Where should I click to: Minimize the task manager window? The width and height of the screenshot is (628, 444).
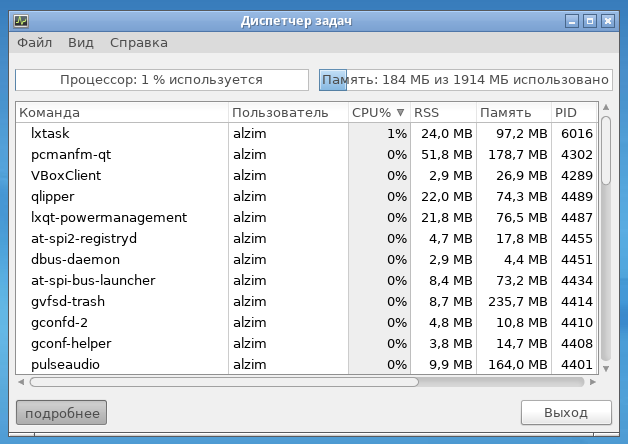click(571, 20)
